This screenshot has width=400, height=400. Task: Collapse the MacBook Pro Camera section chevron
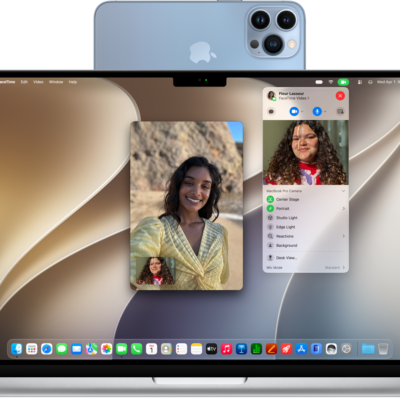343,191
